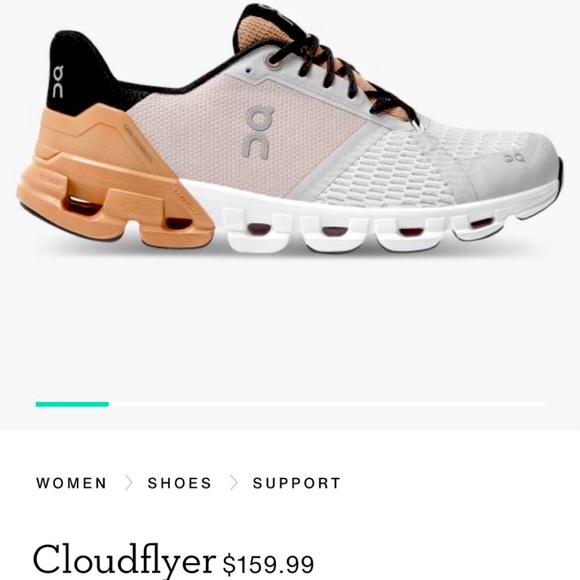Open the WOMEN breadcrumb link
Screen dimensions: 580x580
click(x=71, y=483)
